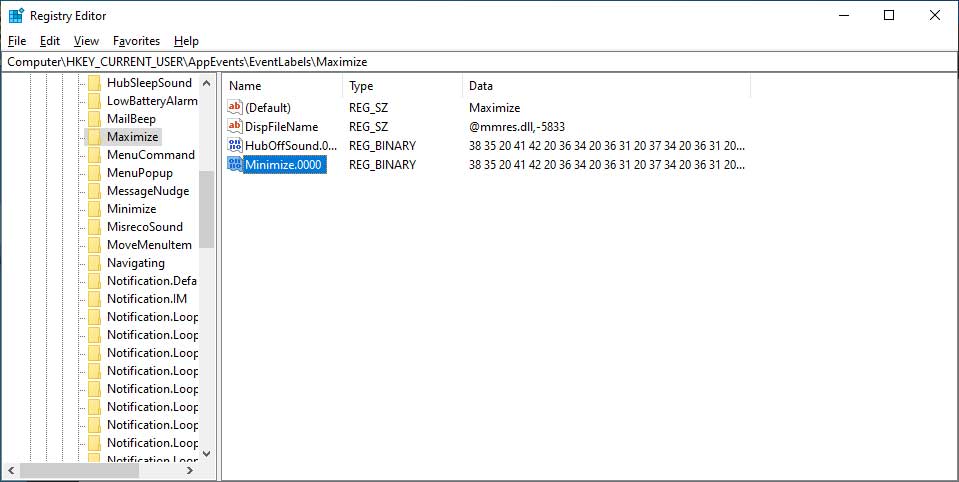Open the Edit menu
Viewport: 959px width, 482px height.
point(50,41)
